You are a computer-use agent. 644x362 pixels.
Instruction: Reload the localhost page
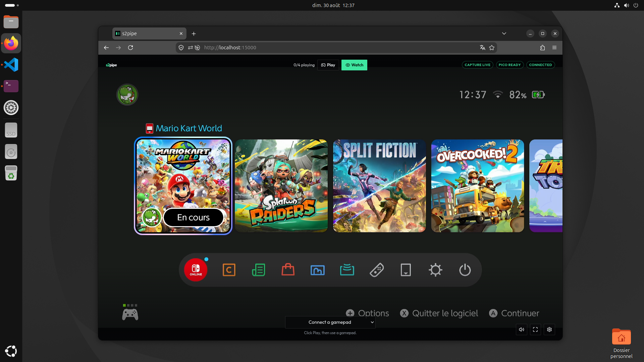coord(130,48)
